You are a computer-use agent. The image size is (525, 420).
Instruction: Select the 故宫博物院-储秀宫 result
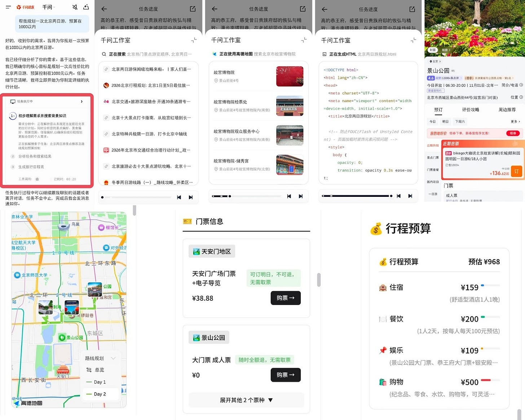point(259,165)
